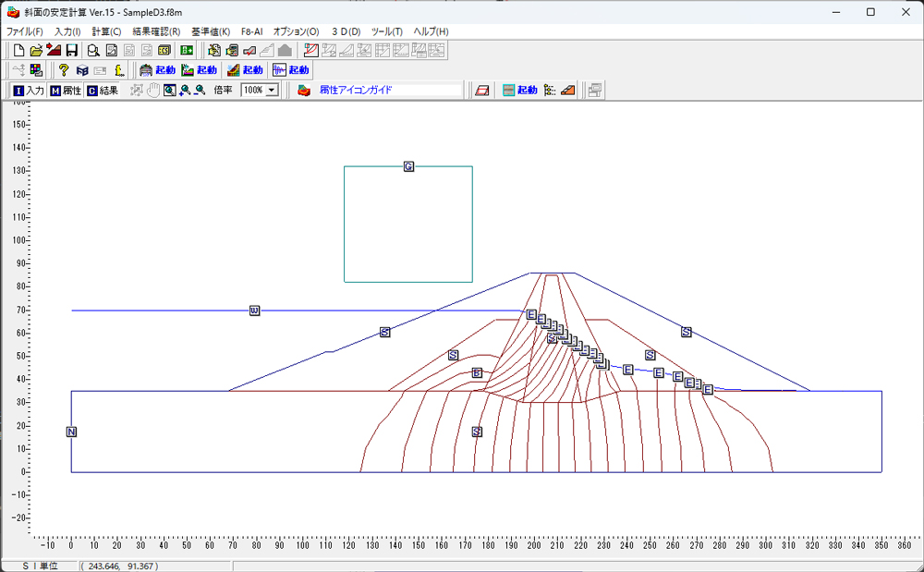The width and height of the screenshot is (924, 572).
Task: Open the 計算(C) menu
Action: [x=106, y=31]
